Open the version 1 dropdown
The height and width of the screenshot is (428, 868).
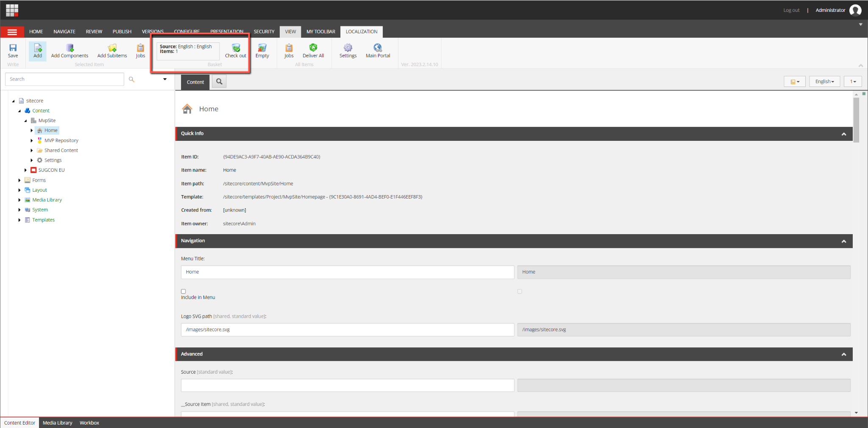pyautogui.click(x=853, y=81)
